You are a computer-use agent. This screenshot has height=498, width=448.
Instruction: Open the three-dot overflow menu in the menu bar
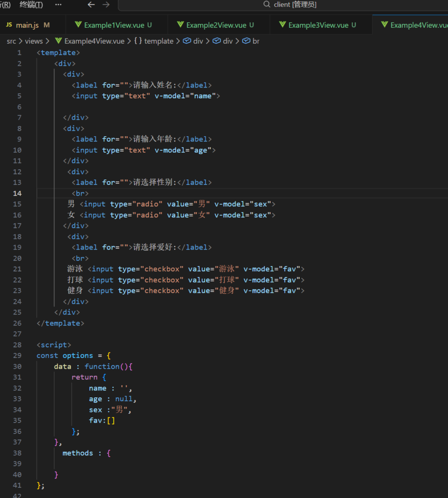click(x=58, y=5)
